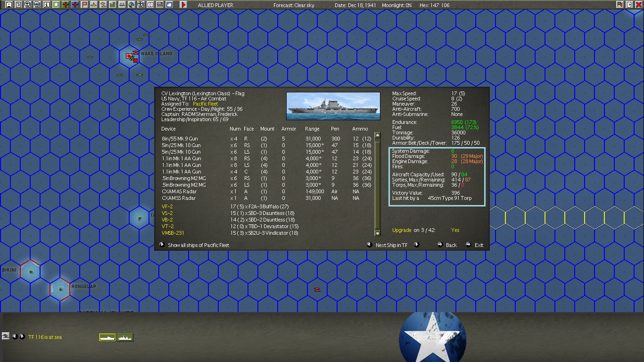Viewport: 644px width, 362px height.
Task: Open the Pacific Fleet assignment link
Action: pos(206,104)
